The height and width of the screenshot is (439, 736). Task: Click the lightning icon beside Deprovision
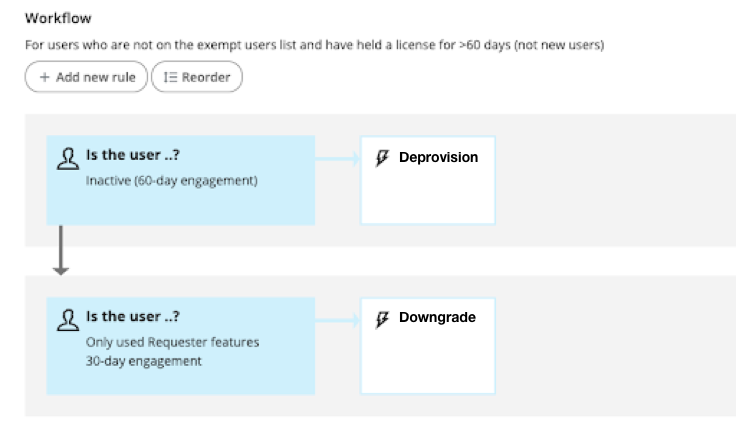(x=381, y=158)
